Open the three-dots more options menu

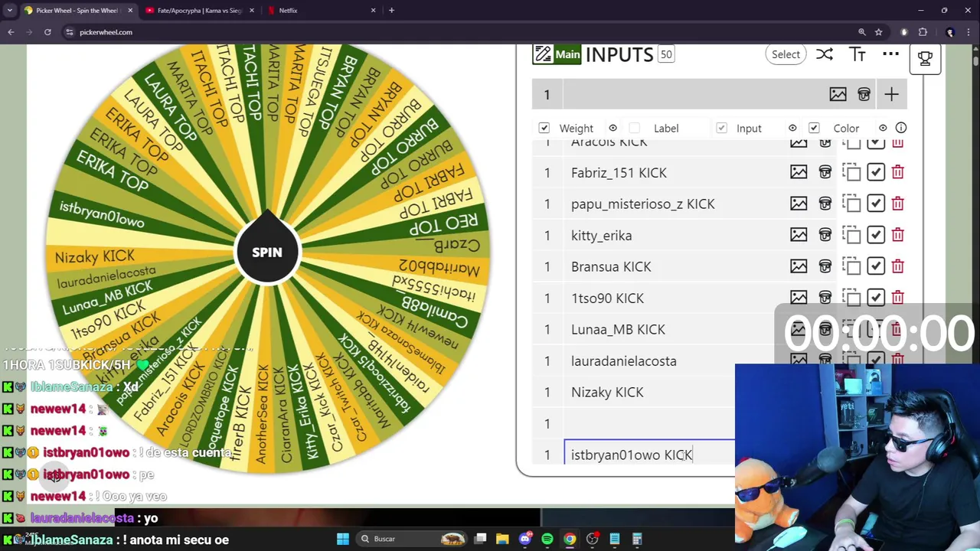pos(890,54)
